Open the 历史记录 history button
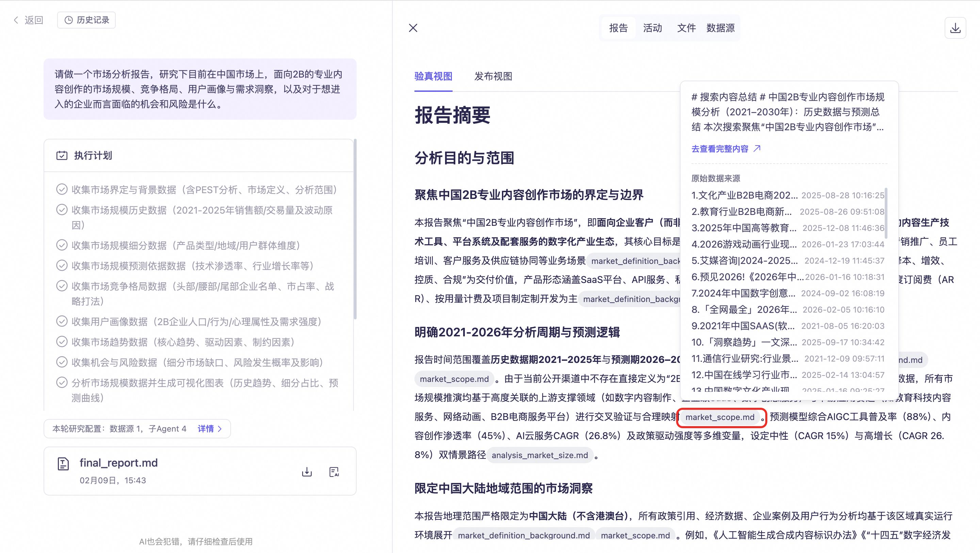 point(86,20)
